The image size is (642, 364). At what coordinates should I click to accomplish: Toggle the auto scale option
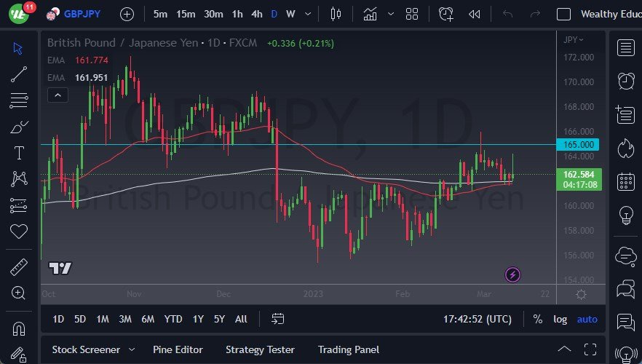pos(587,319)
